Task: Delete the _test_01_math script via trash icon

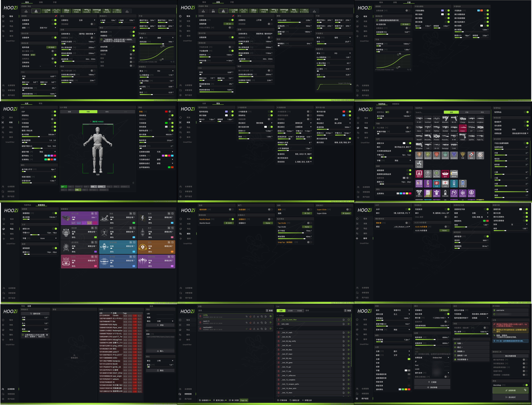Action: point(279,332)
